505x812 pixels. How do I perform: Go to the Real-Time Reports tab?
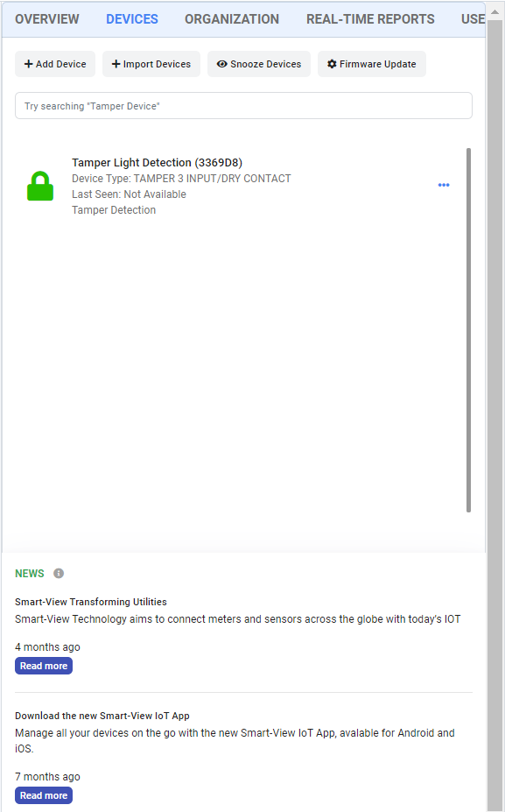[370, 19]
